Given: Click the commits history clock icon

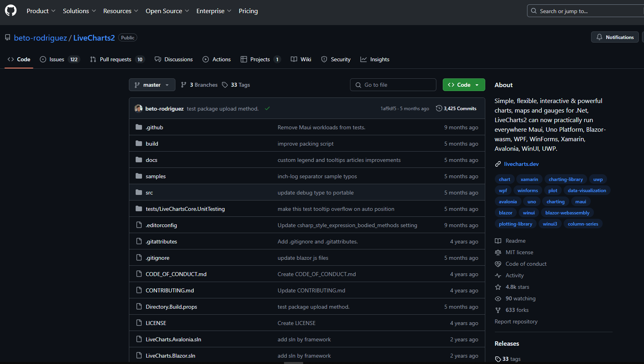Looking at the screenshot, I should (x=439, y=108).
